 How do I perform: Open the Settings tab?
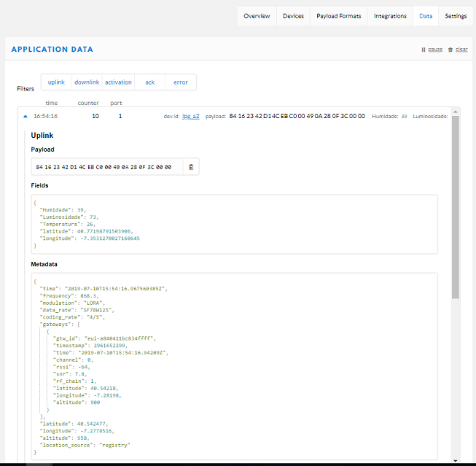[x=456, y=16]
